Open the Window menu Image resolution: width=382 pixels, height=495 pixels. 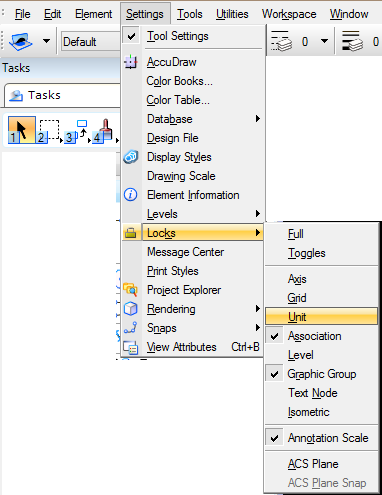(x=349, y=14)
